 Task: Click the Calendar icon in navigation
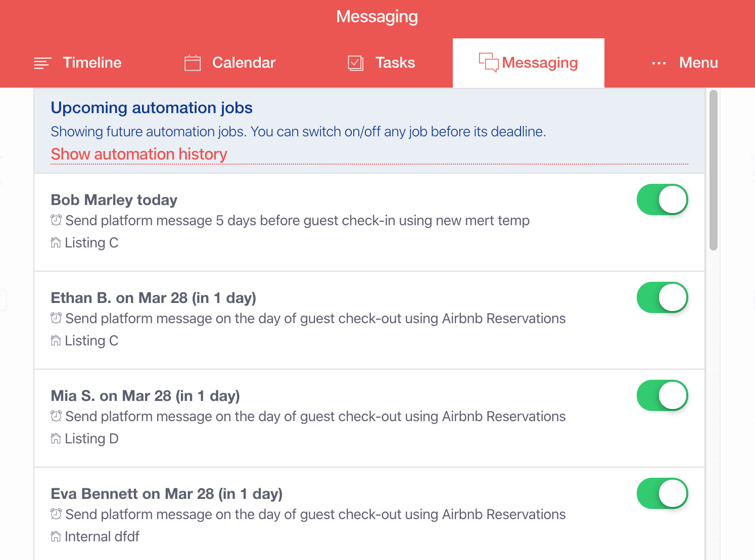[x=193, y=63]
